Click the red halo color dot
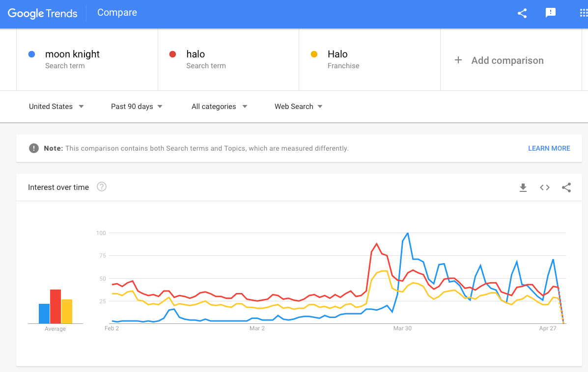 pyautogui.click(x=173, y=54)
